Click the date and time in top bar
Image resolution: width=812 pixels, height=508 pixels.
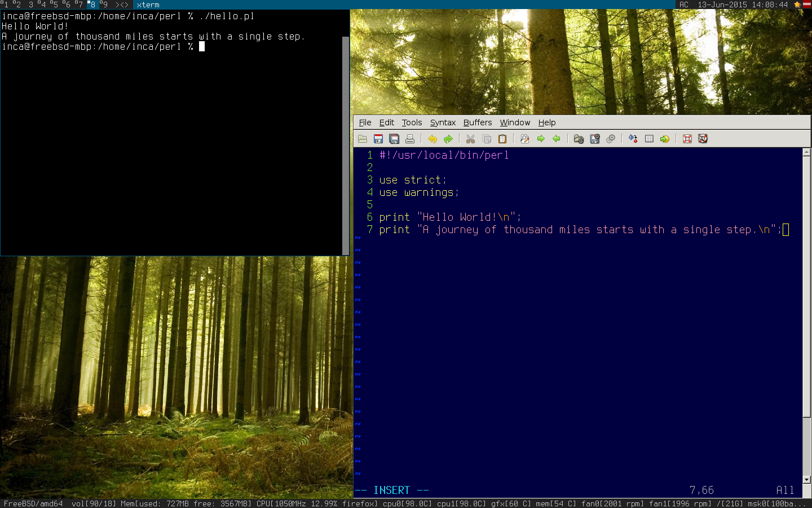click(x=743, y=5)
